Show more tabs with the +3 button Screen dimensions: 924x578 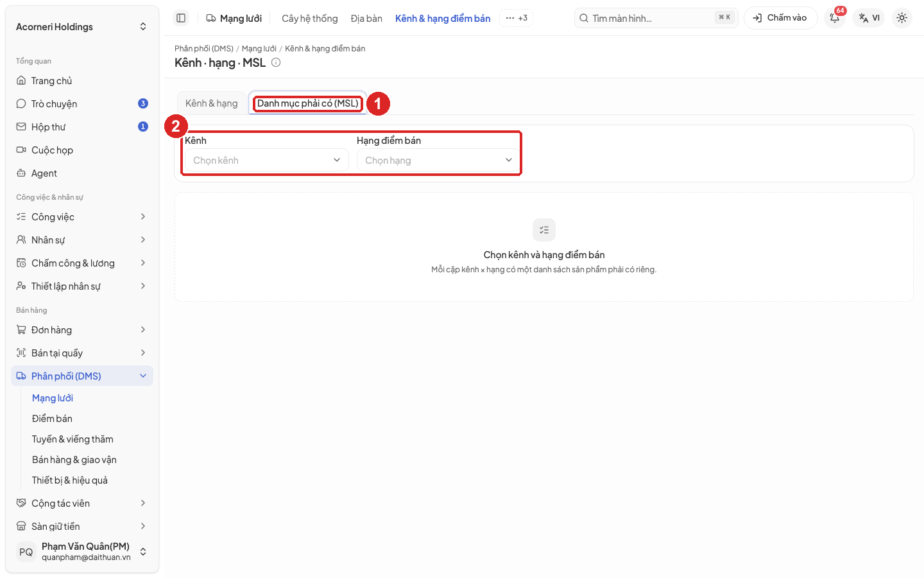517,18
